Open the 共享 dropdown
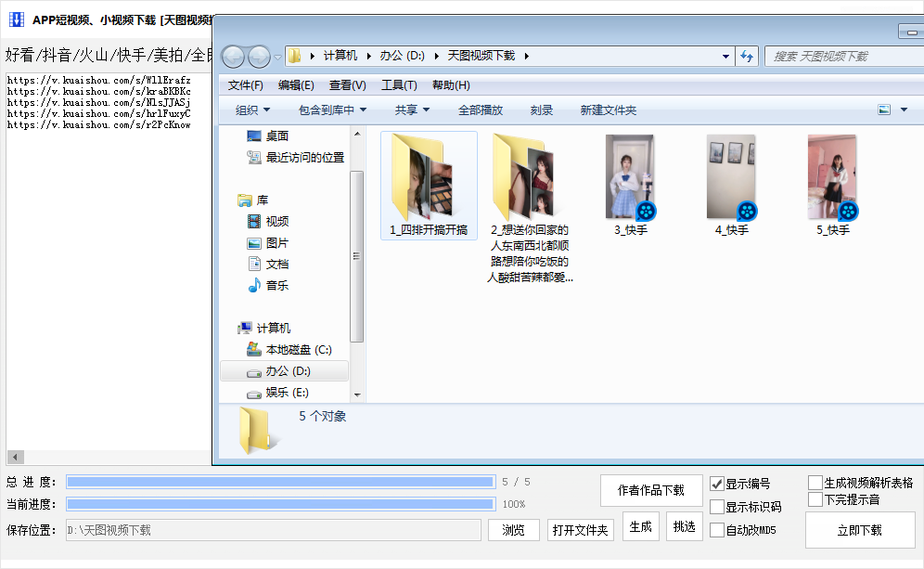The width and height of the screenshot is (924, 569). coord(412,110)
